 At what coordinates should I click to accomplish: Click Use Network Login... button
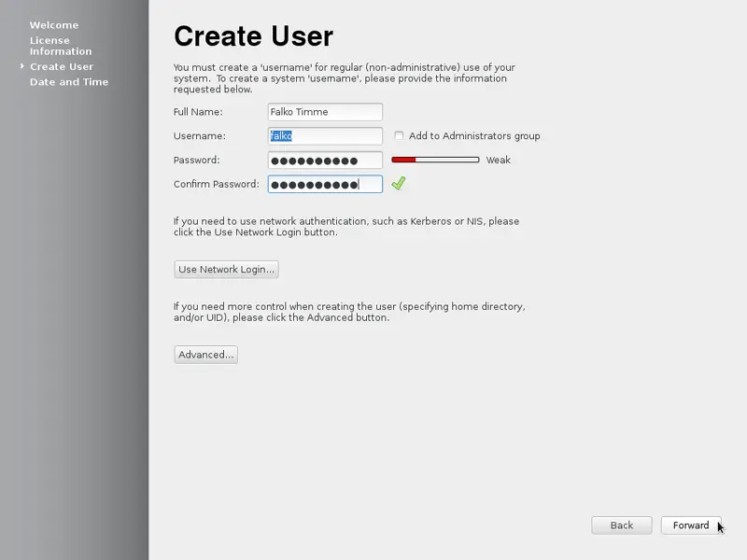(226, 270)
